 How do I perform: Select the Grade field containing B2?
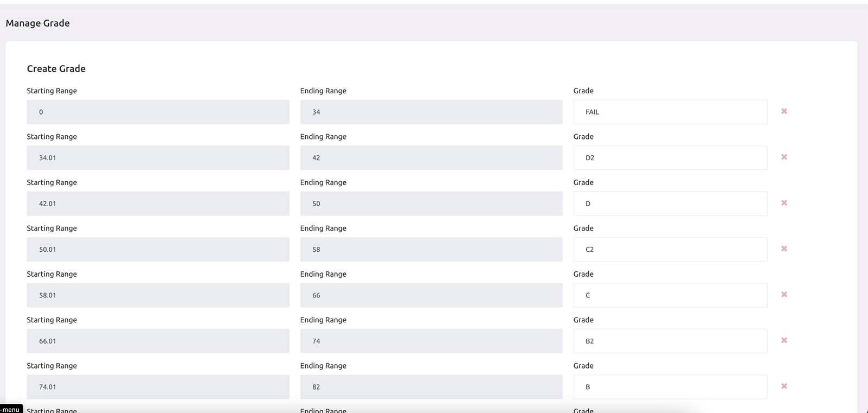[x=670, y=341]
